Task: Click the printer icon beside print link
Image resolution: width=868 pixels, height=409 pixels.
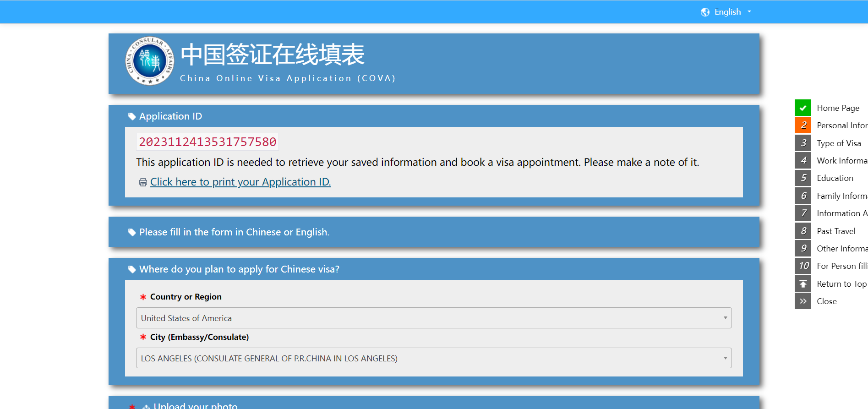Action: (x=143, y=182)
